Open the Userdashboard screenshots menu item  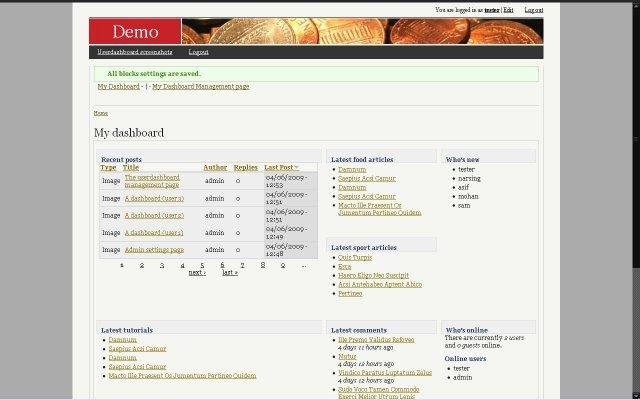tap(135, 52)
